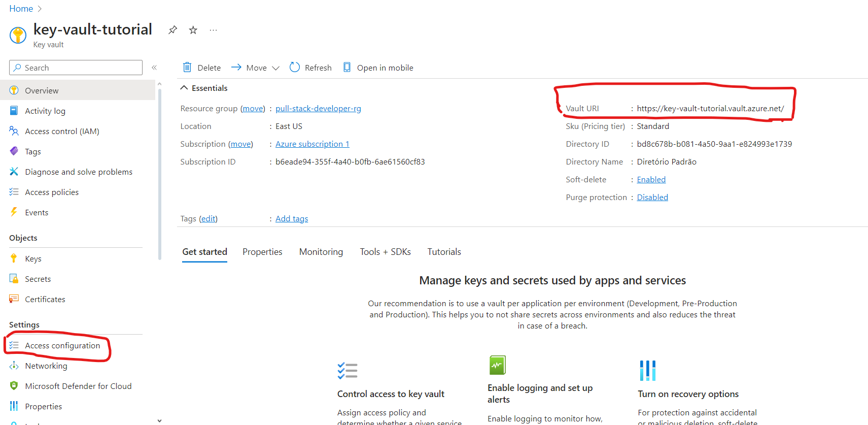Click the Enable logging and set up alerts heading
The width and height of the screenshot is (868, 425).
[x=540, y=394]
